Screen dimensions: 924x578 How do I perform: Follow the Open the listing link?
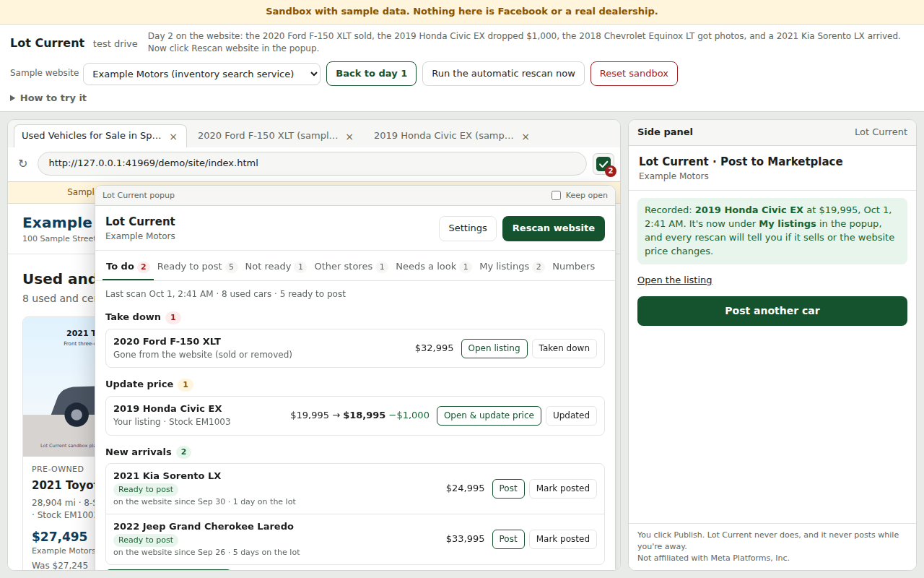point(675,280)
